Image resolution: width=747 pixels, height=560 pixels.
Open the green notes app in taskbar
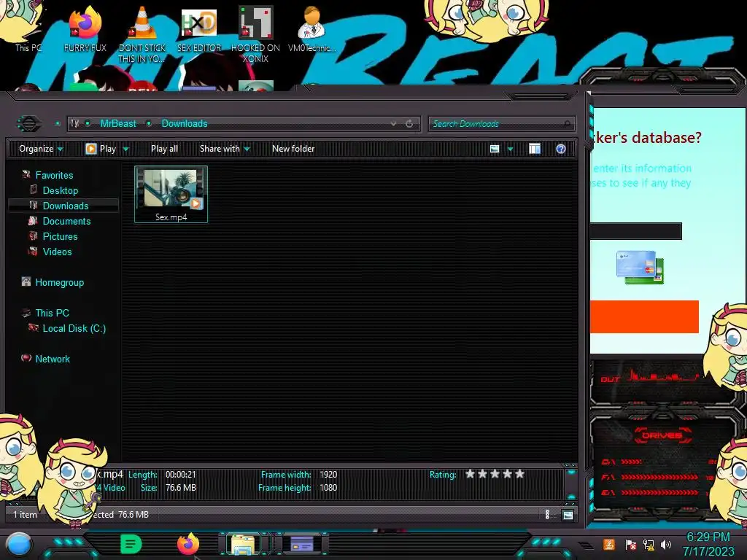131,544
